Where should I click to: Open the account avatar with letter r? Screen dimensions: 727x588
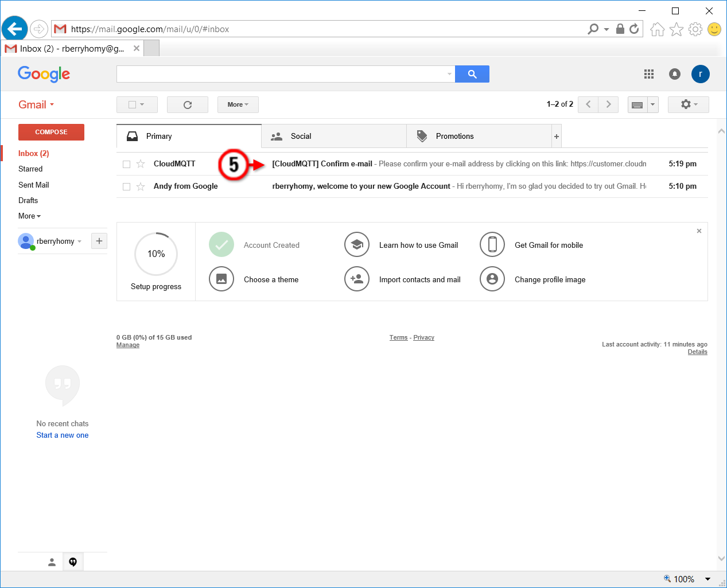point(701,74)
